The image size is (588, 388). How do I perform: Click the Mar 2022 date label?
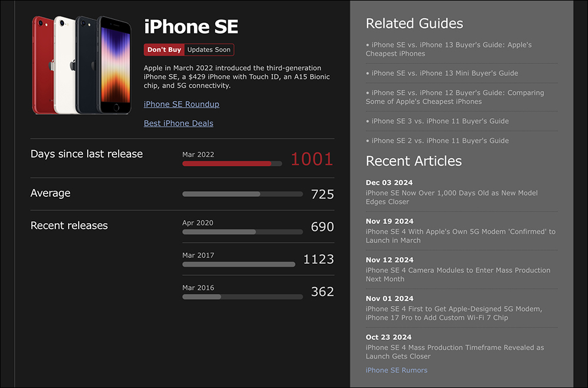pyautogui.click(x=198, y=155)
